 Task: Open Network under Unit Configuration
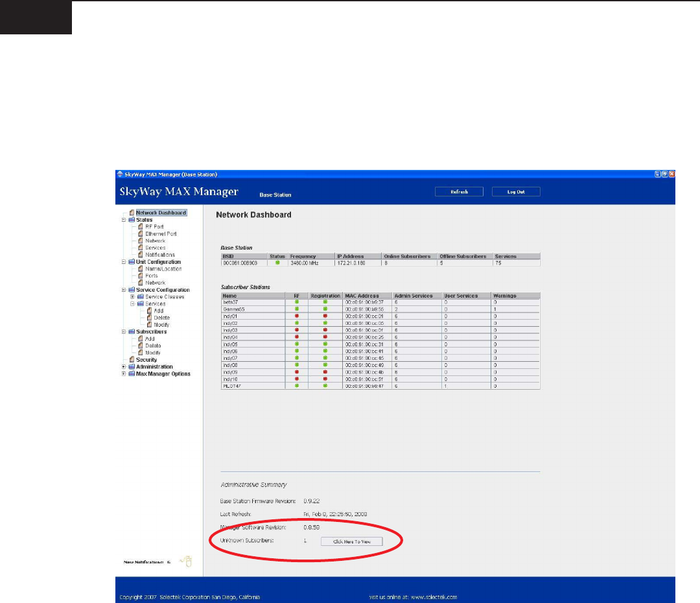click(x=155, y=283)
